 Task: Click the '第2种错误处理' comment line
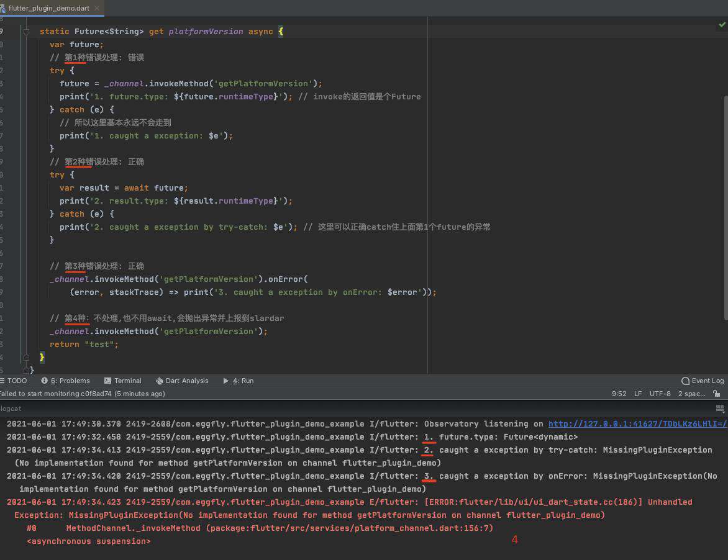pos(97,162)
